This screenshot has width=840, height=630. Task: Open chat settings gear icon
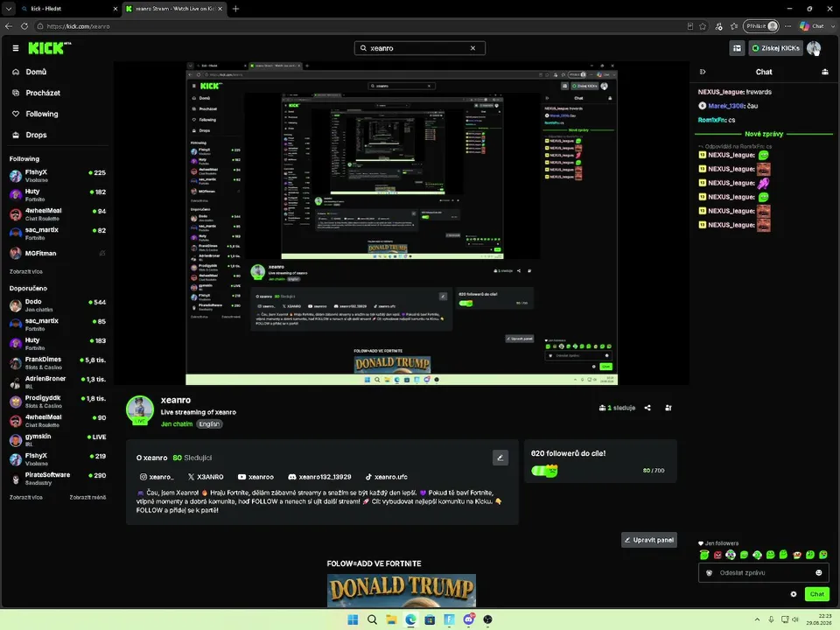pyautogui.click(x=793, y=593)
